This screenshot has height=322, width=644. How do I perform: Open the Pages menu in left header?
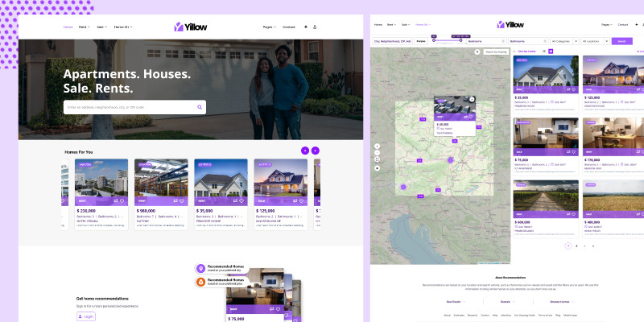(269, 27)
